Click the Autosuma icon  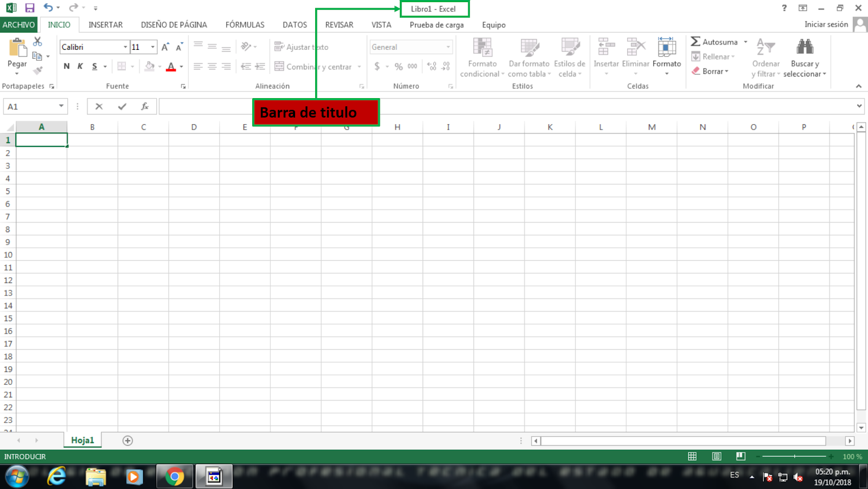(x=696, y=41)
